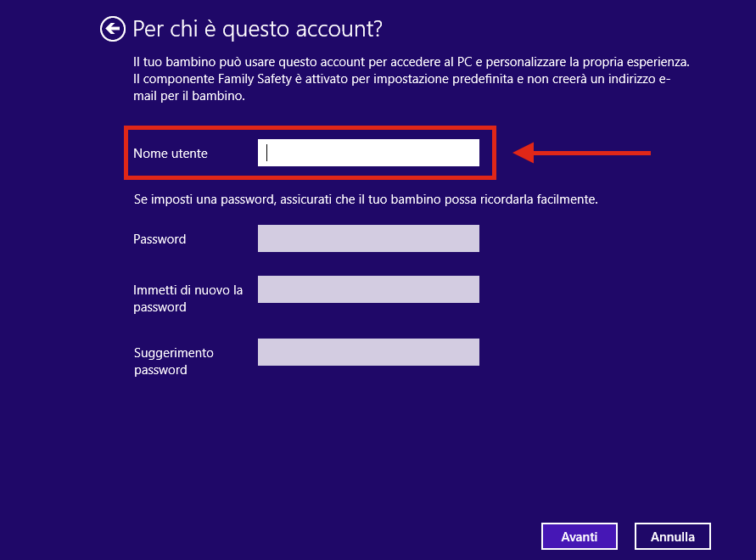Click the description line starting Il tuo bambino

pyautogui.click(x=412, y=62)
